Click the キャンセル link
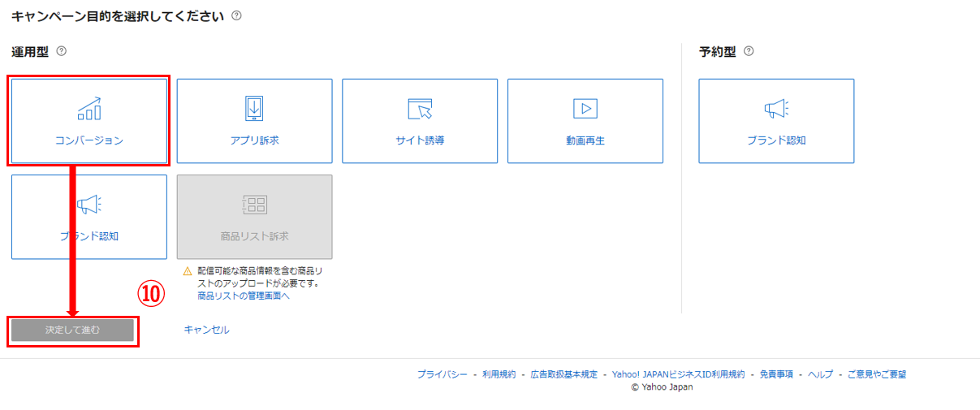The width and height of the screenshot is (980, 410). [207, 330]
